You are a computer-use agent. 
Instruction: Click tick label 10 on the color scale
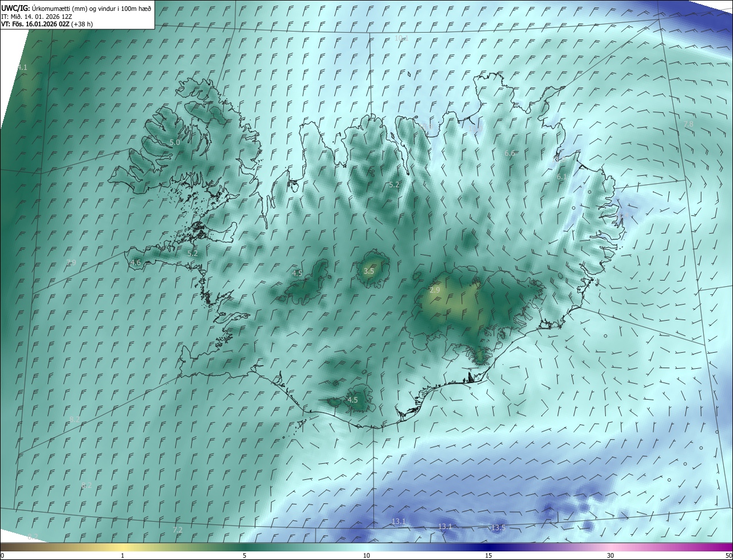(x=366, y=555)
